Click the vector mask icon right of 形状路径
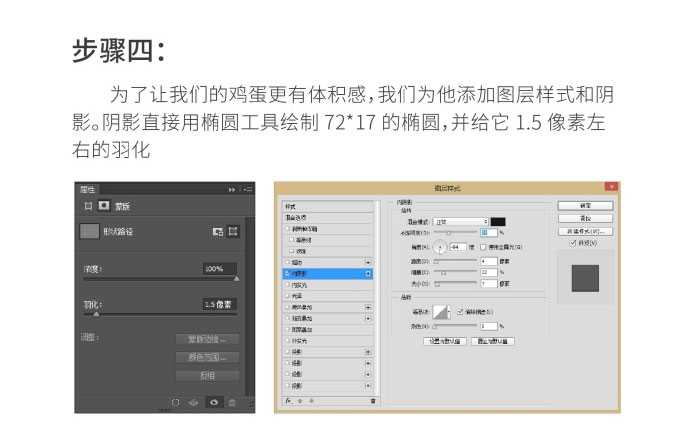Image resolution: width=690 pixels, height=444 pixels. (x=233, y=231)
